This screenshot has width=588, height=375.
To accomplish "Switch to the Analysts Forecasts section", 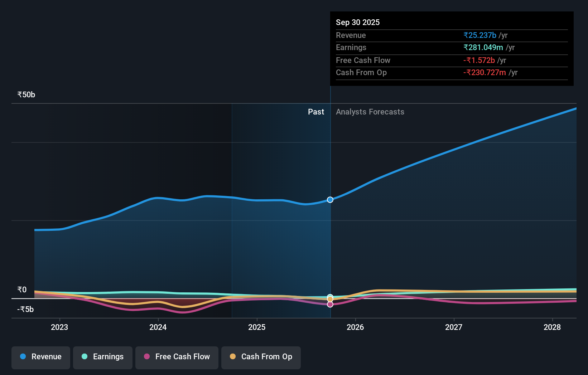I will coord(370,112).
